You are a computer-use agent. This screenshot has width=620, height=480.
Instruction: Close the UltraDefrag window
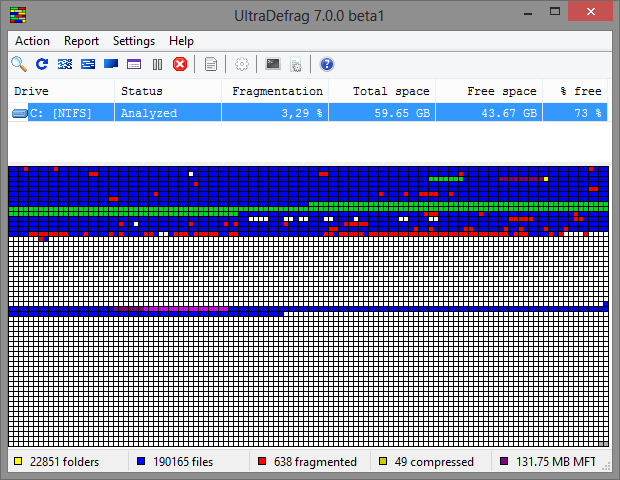pos(591,11)
